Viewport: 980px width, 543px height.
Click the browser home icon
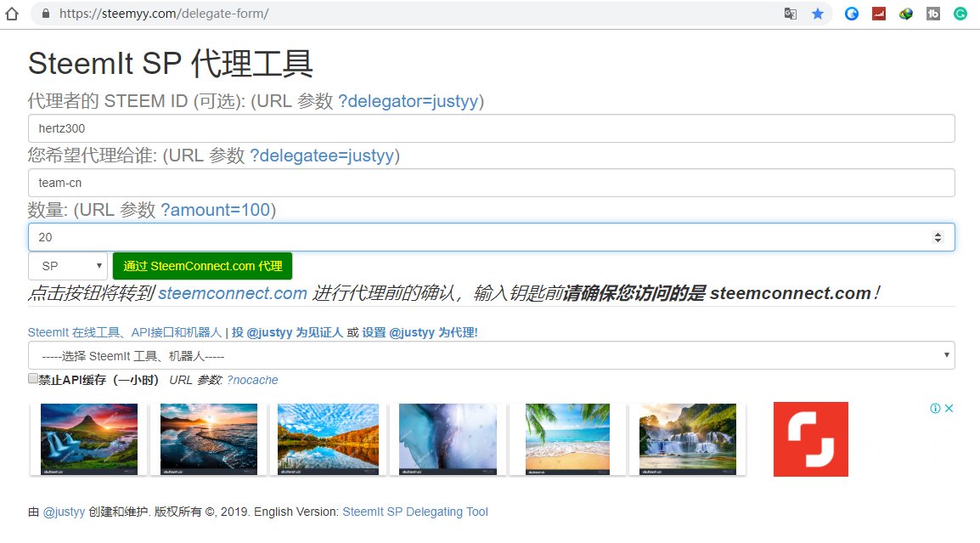[x=12, y=14]
